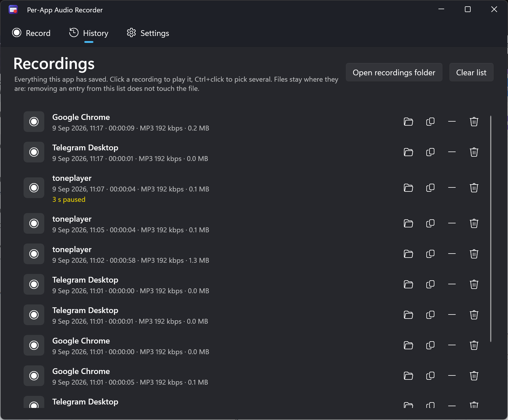Copy the Google Chrome 00:00:05 recording

(430, 376)
